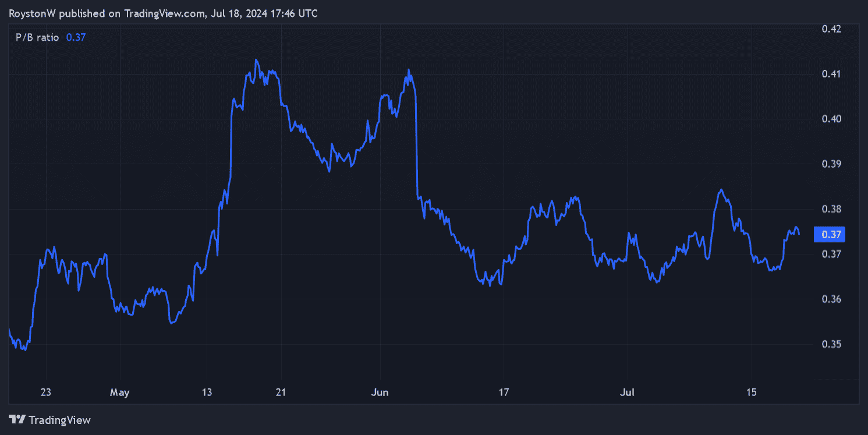
Task: Click the 0.35 price axis label
Action: click(831, 344)
